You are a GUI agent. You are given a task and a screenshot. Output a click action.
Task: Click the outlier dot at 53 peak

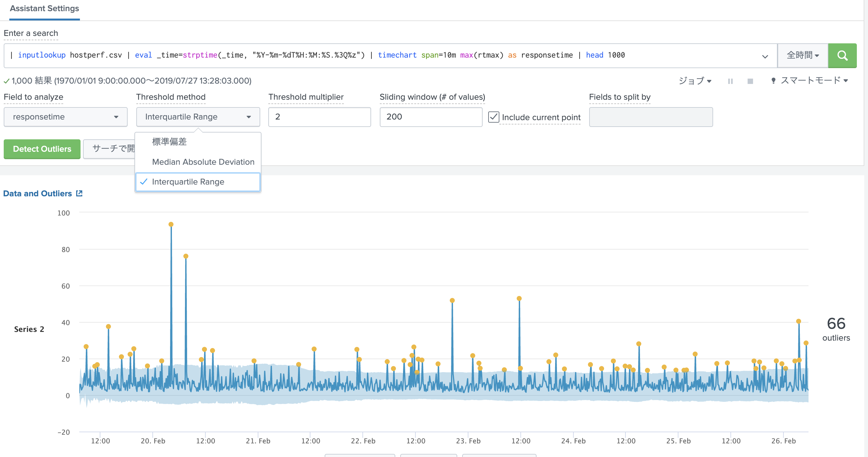(x=519, y=298)
